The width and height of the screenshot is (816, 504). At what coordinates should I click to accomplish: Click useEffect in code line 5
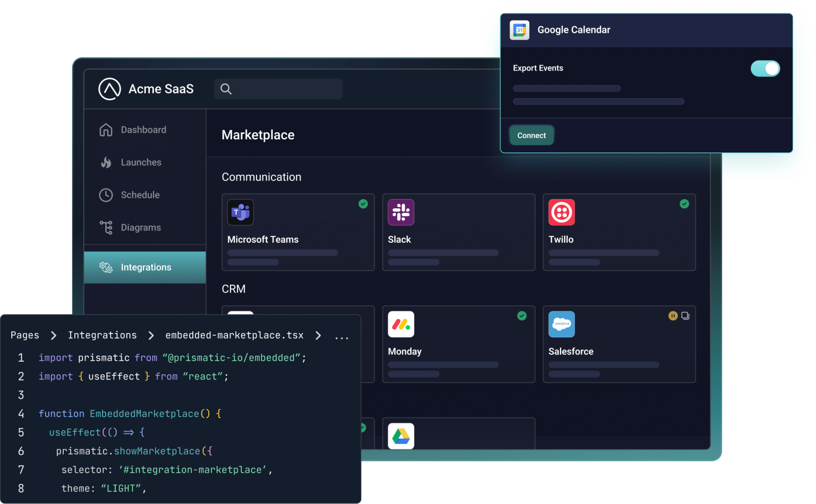tap(75, 432)
